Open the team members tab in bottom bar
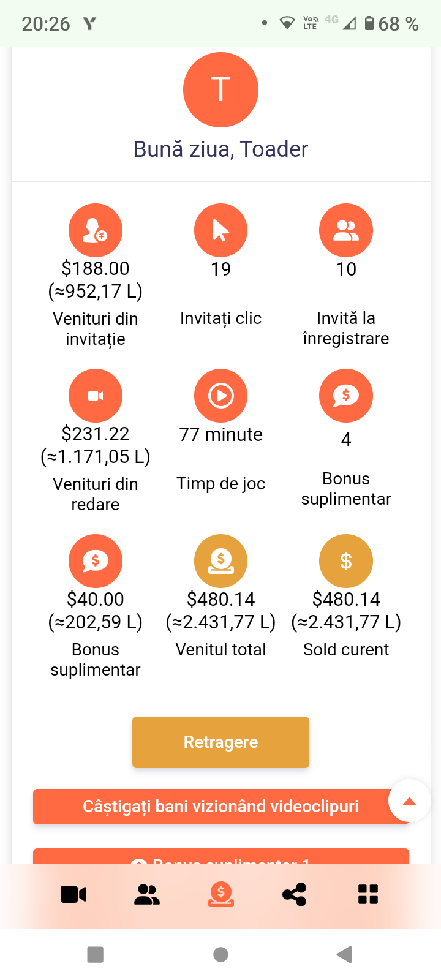The width and height of the screenshot is (441, 980). [x=147, y=895]
